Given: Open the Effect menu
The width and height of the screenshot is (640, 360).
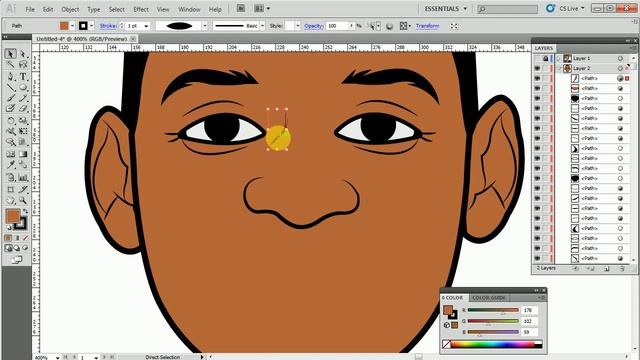Looking at the screenshot, I should [141, 9].
